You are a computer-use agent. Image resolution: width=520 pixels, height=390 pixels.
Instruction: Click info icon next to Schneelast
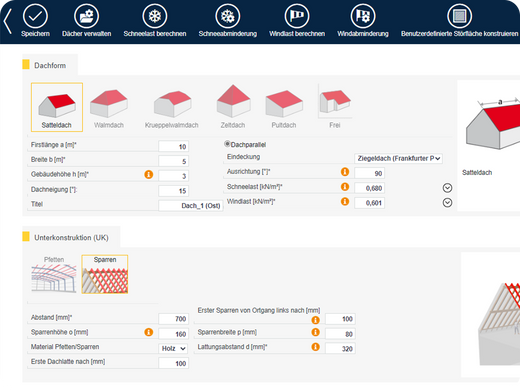[345, 187]
